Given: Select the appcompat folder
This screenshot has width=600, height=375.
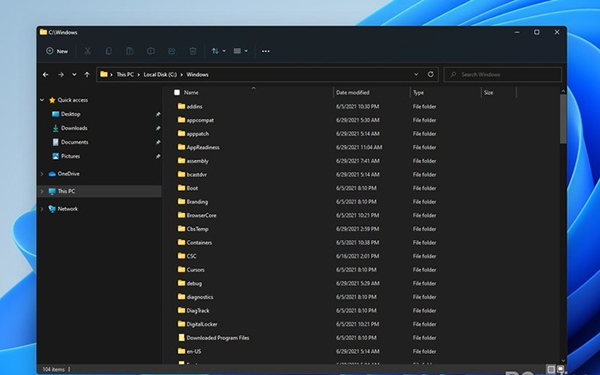Looking at the screenshot, I should point(200,120).
